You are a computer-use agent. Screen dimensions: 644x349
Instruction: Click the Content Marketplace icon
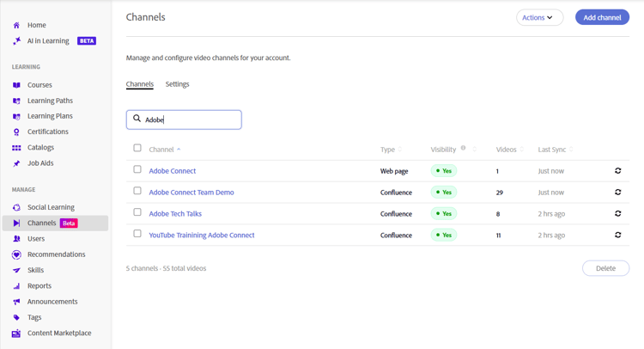[16, 333]
